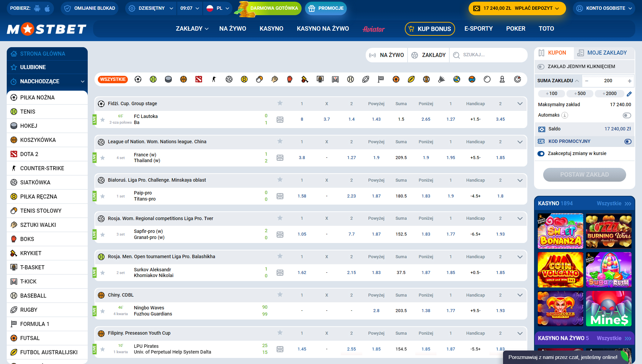The image size is (642, 364).
Task: Show Automaks info tooltip
Action: pyautogui.click(x=565, y=115)
